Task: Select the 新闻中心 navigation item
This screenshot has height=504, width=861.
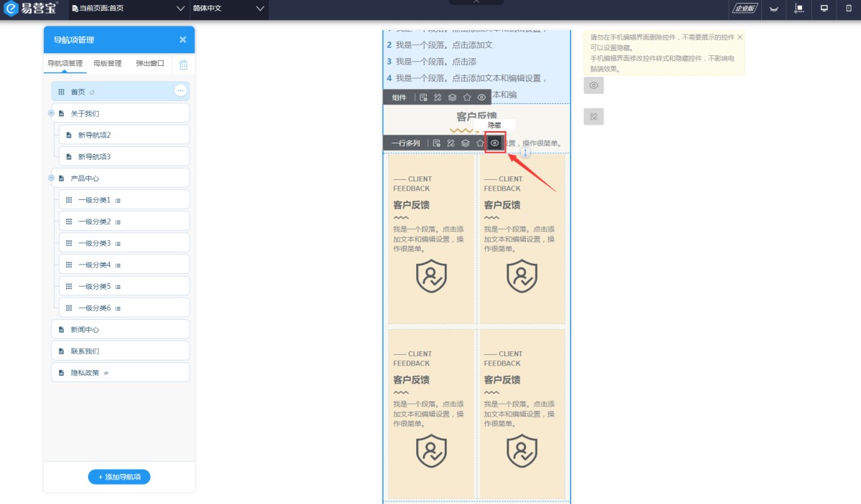Action: 121,330
